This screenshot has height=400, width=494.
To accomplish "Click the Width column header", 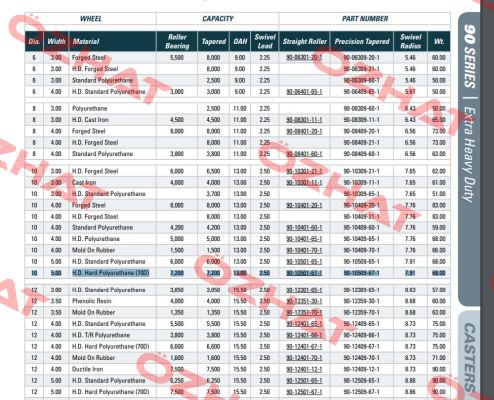I will coord(56,41).
